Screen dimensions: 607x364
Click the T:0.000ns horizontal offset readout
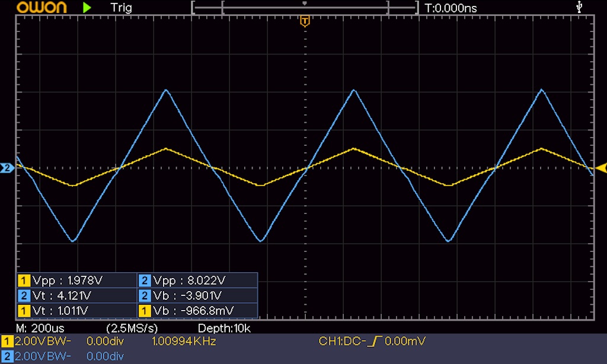coord(451,8)
